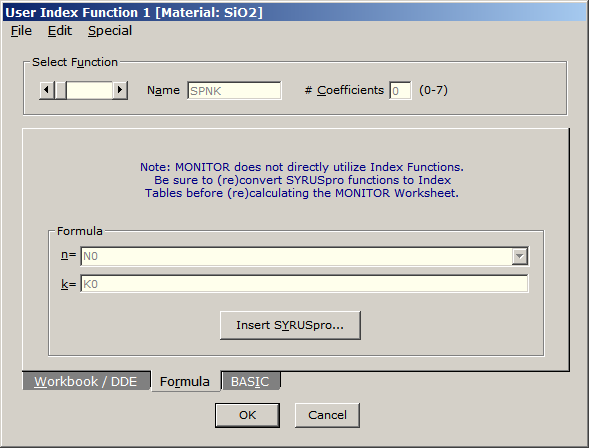Image resolution: width=589 pixels, height=448 pixels.
Task: Select the # Coefficients number box
Action: pyautogui.click(x=400, y=91)
